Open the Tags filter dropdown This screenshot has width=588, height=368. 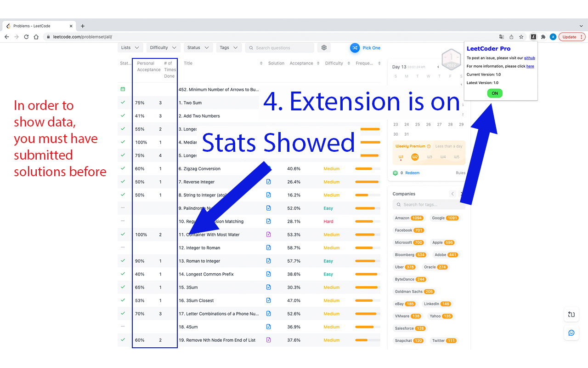click(229, 48)
